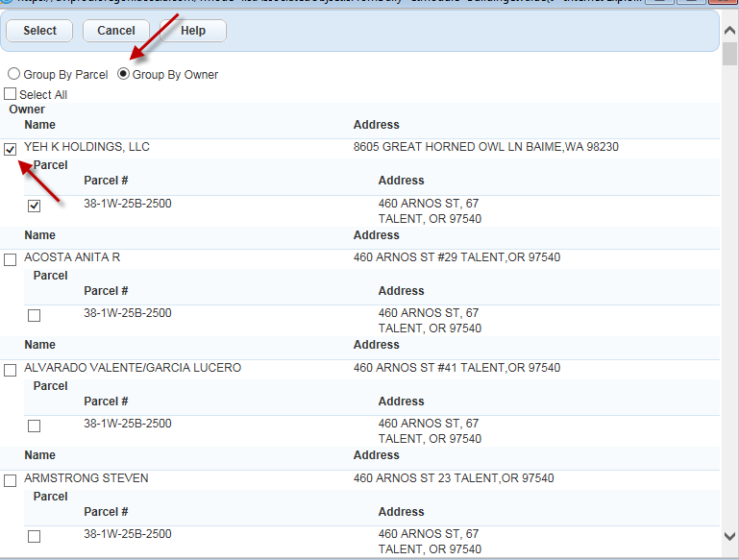The height and width of the screenshot is (560, 739).
Task: Check the parcel box under ACOSTA ANITA R
Action: (x=34, y=315)
